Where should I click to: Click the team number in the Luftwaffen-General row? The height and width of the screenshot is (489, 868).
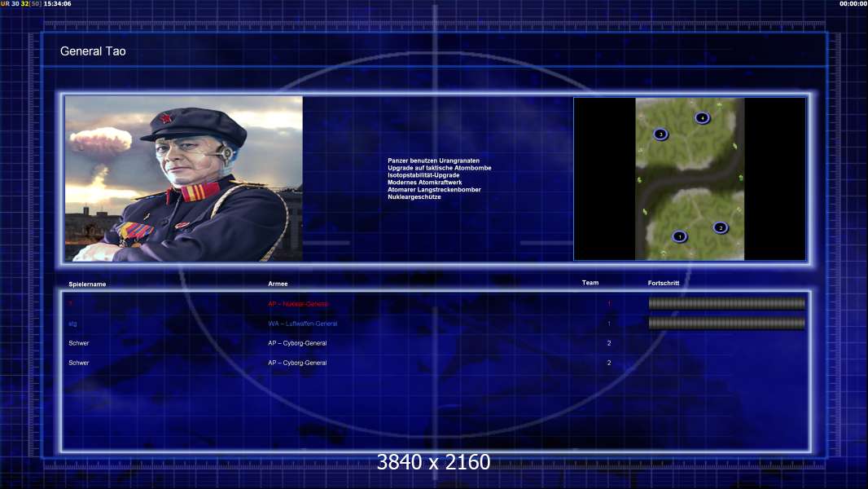(x=609, y=324)
